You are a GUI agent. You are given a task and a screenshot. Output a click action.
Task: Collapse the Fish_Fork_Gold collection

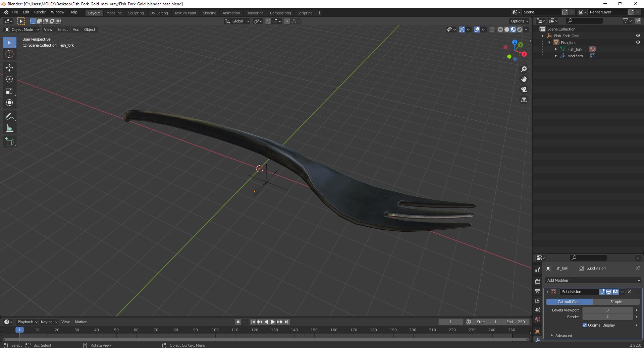pyautogui.click(x=543, y=36)
